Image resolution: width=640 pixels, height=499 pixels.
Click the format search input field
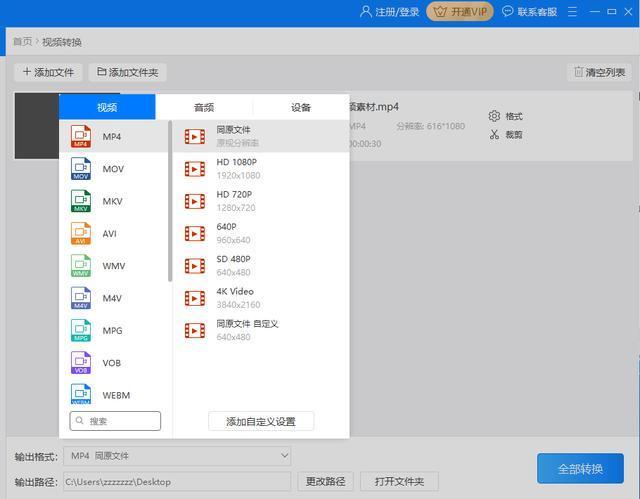115,421
